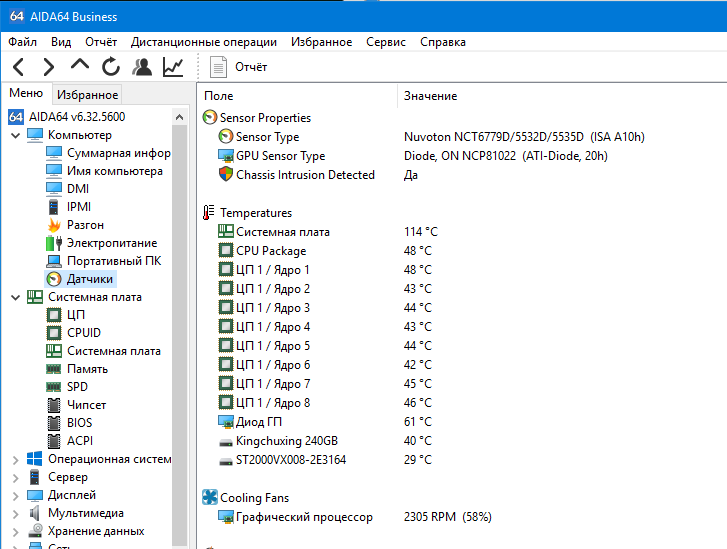Collapse the Системная плата tree node

16,297
